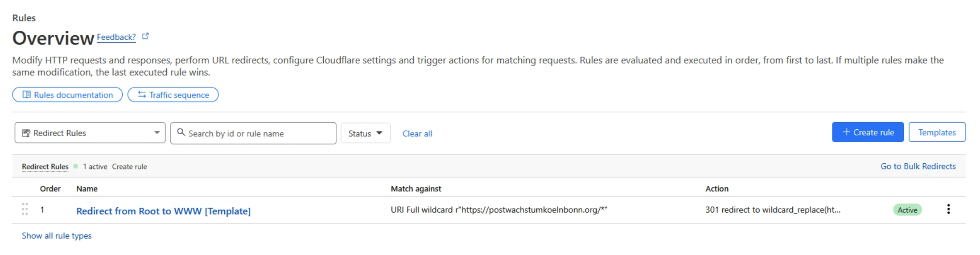Click the inline Create rule text link
Screen dimensions: 980x255
[x=129, y=167]
